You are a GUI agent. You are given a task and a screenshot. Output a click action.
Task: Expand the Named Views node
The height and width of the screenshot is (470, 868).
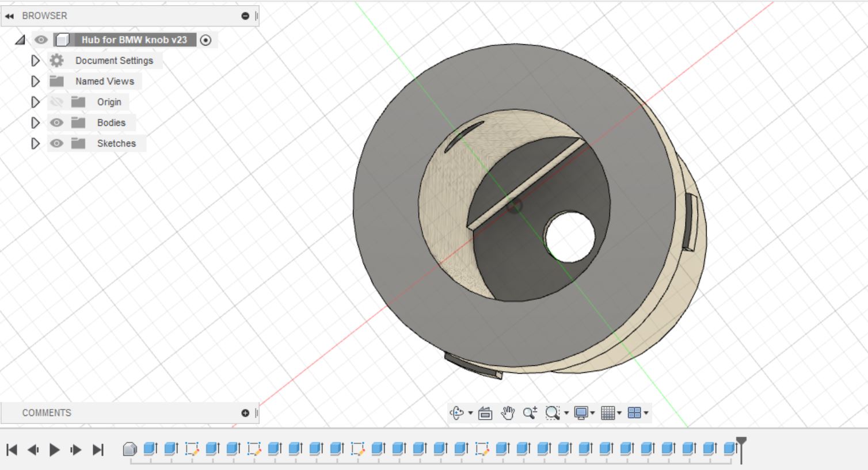(x=35, y=81)
